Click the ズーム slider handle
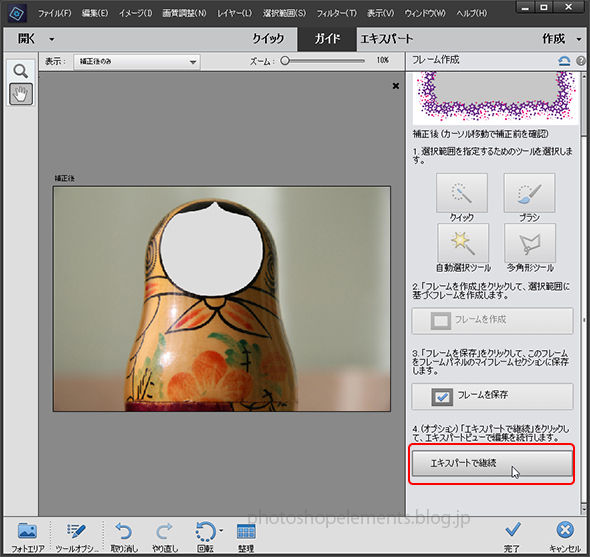Image resolution: width=590 pixels, height=557 pixels. [285, 61]
